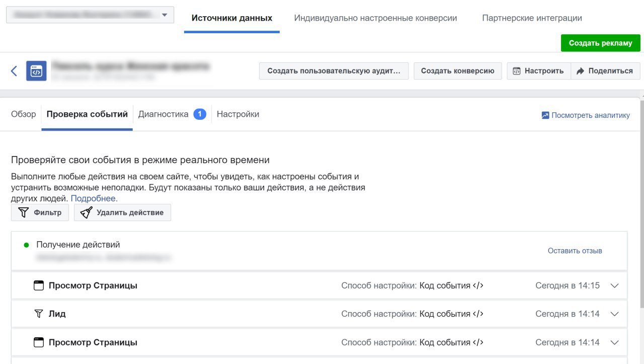
Task: Click the blue pixel code icon
Action: tap(36, 71)
